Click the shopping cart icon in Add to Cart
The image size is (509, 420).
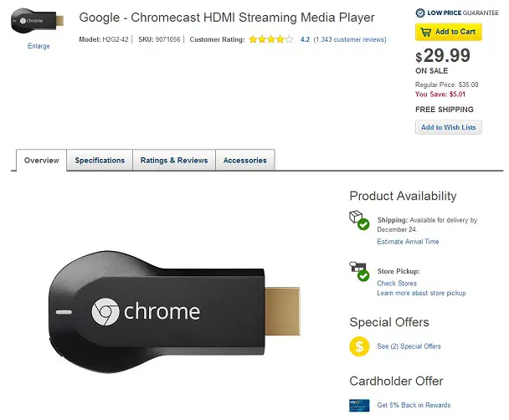(x=426, y=32)
